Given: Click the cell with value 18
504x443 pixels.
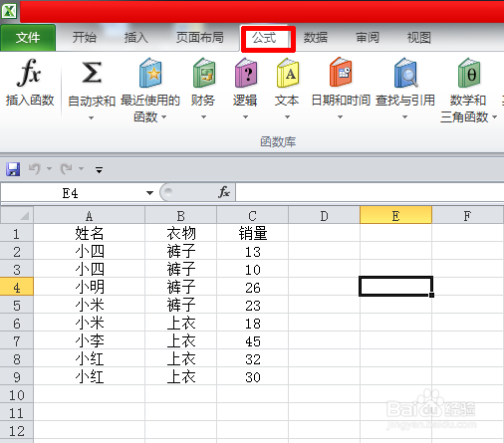Looking at the screenshot, I should click(x=252, y=324).
